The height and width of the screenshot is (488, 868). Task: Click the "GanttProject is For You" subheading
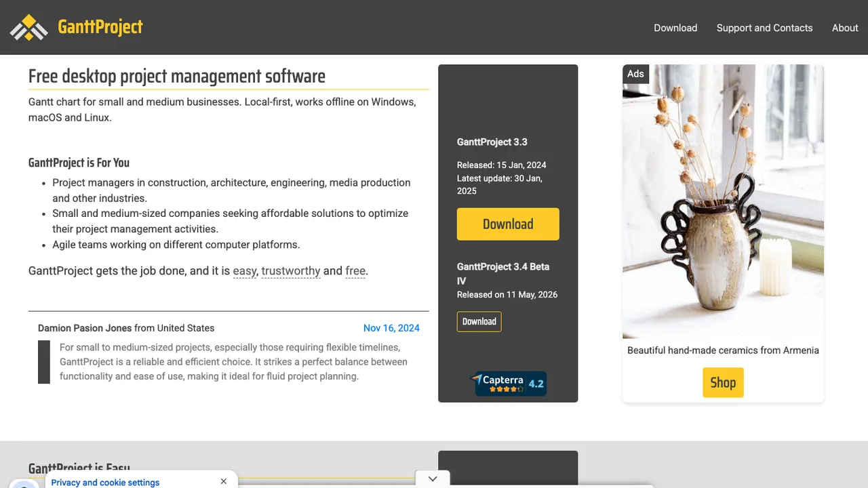point(79,163)
